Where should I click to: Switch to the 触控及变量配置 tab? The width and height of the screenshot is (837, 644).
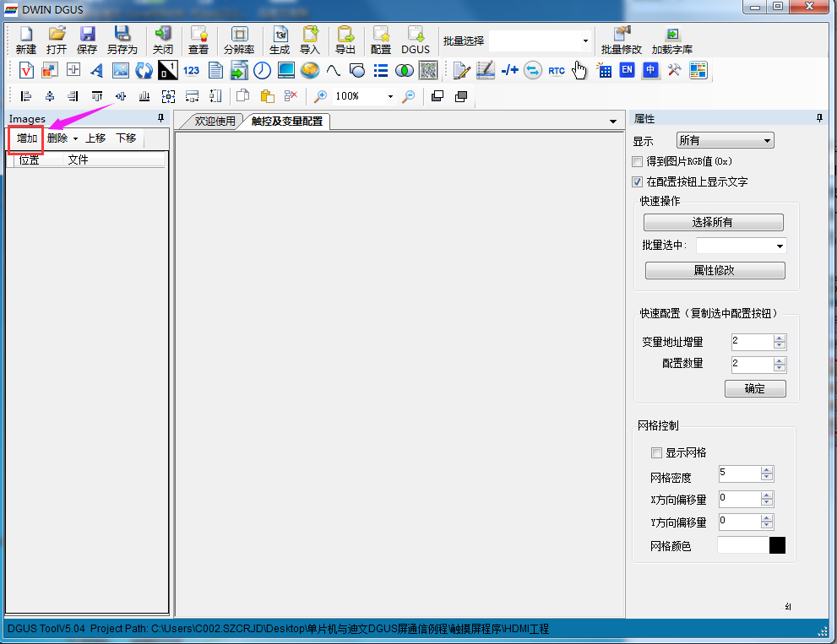(x=286, y=121)
